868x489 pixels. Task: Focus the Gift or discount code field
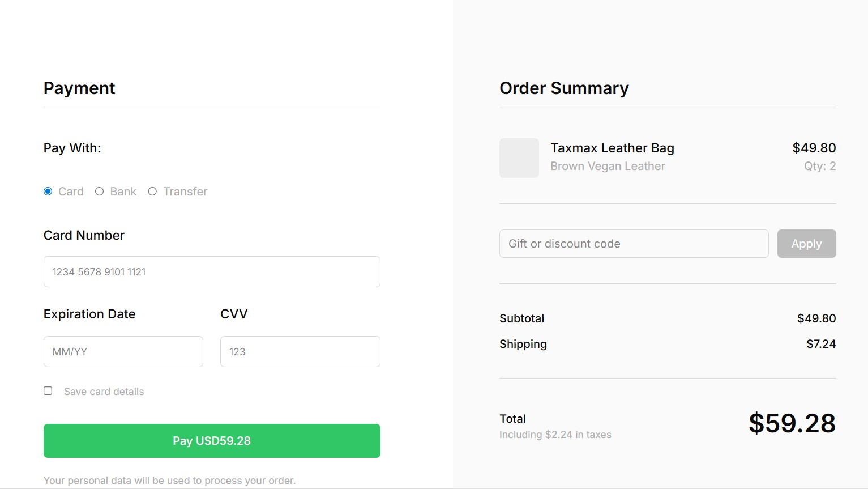(x=634, y=244)
